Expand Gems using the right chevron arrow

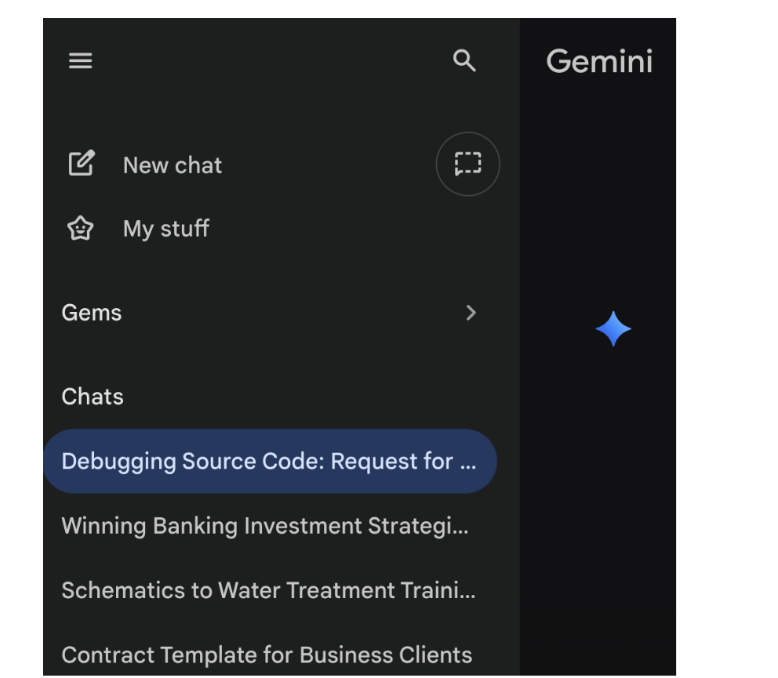(471, 313)
